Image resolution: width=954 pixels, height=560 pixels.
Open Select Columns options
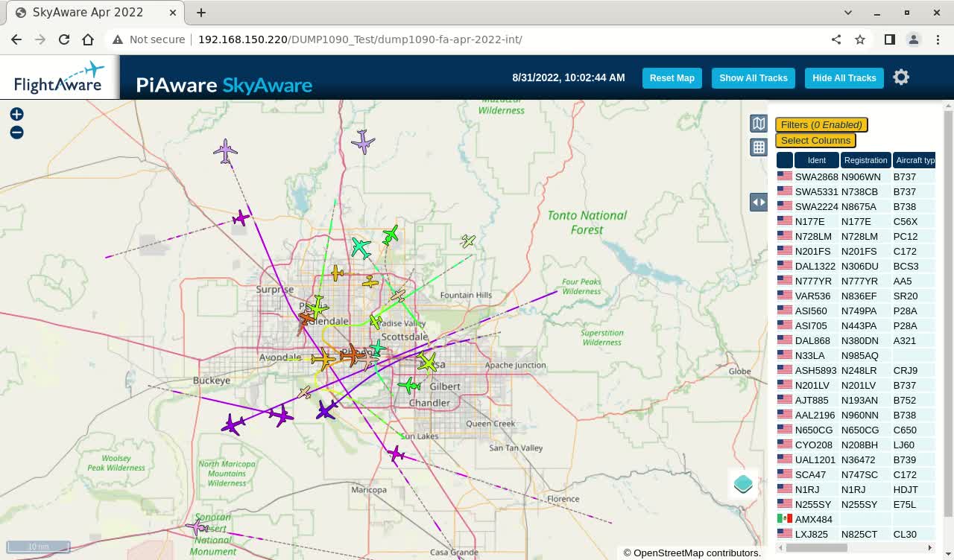[x=815, y=140]
